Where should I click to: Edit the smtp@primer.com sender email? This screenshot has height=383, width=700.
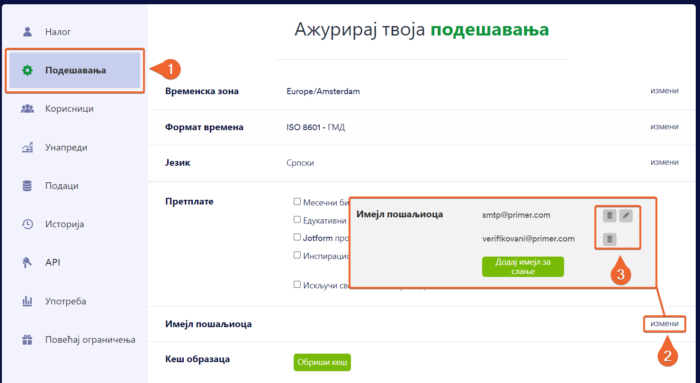click(626, 216)
